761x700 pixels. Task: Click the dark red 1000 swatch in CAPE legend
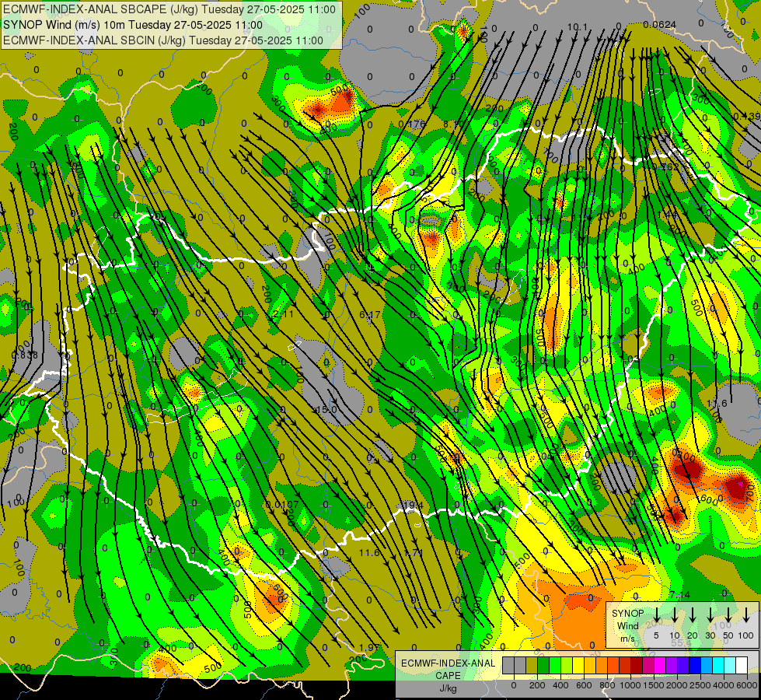[637, 665]
